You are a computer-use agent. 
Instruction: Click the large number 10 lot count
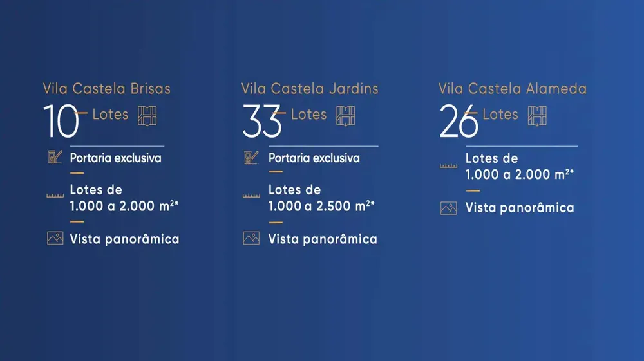point(61,120)
